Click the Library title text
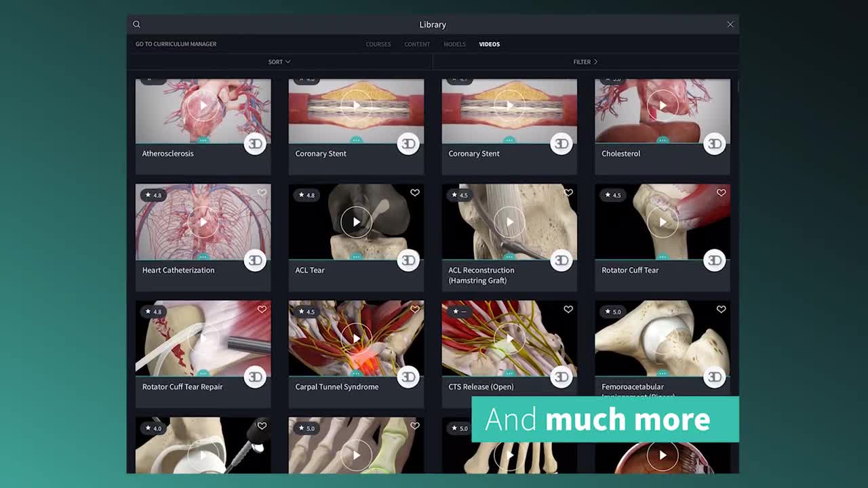The image size is (868, 488). [x=433, y=24]
